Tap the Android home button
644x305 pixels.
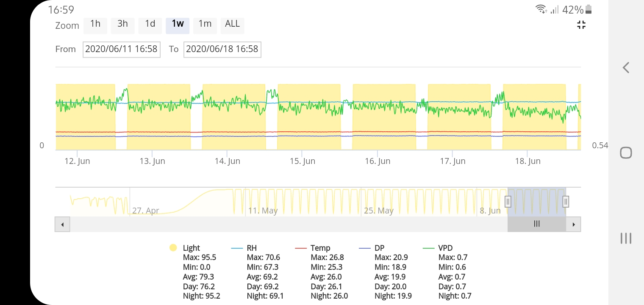[x=626, y=152]
